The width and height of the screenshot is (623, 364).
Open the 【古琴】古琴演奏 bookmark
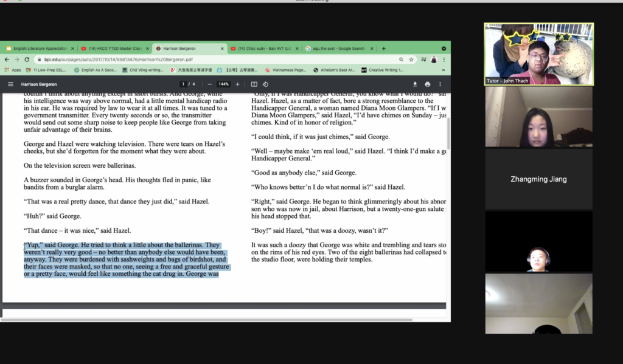pos(237,70)
